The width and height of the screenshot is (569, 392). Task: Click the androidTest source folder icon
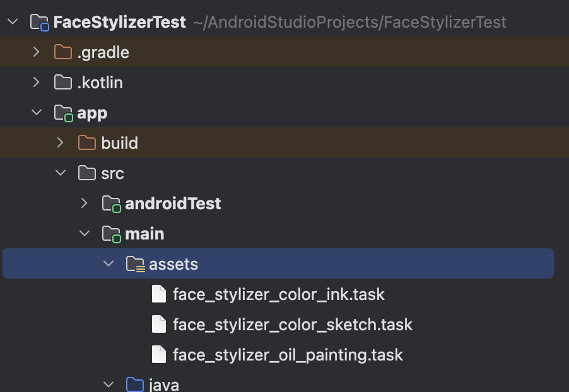tap(112, 204)
